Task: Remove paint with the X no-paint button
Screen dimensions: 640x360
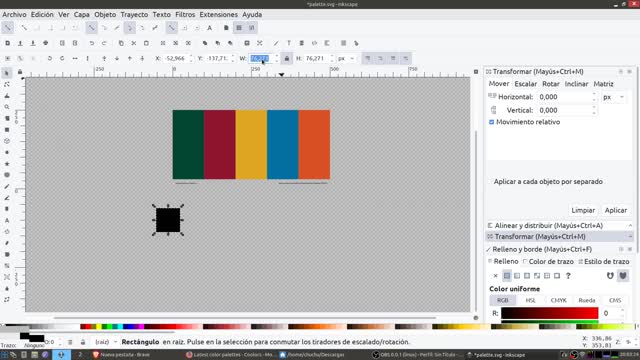Action: 495,276
